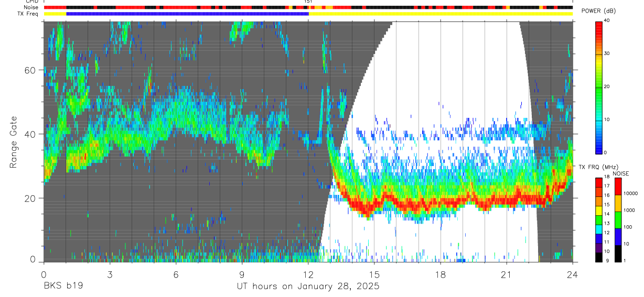Click the NOISE legend tick label 1000
Viewport: 644px width, 297px height.
coord(629,211)
